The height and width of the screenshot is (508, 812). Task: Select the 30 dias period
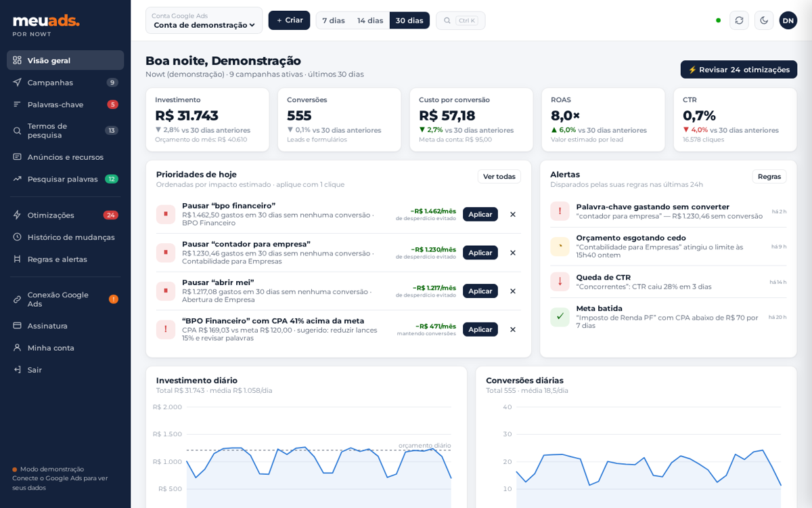[x=409, y=20]
